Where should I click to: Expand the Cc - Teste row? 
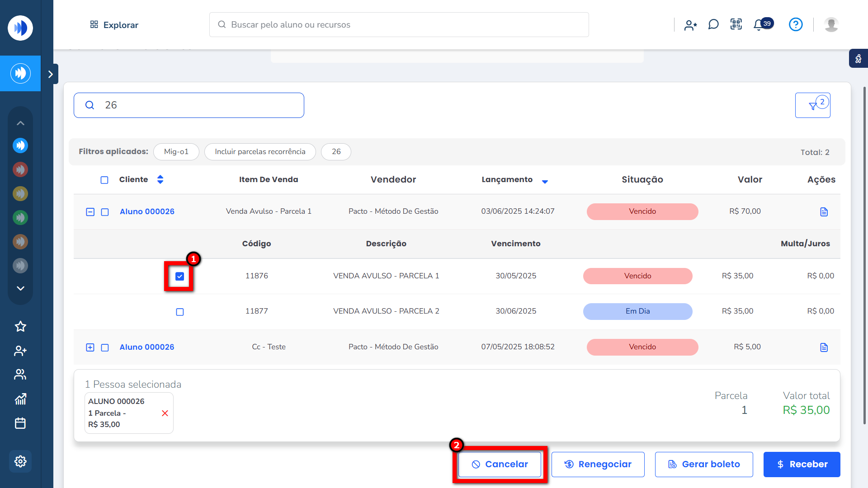pos(90,347)
